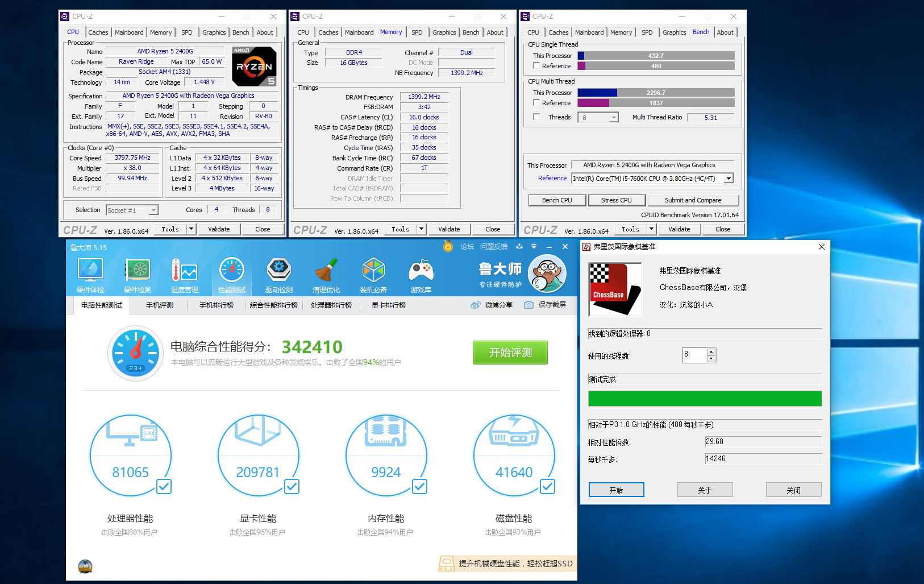Open the 装机必备 essential software icon
Screen dimensions: 924x584
pyautogui.click(x=373, y=271)
